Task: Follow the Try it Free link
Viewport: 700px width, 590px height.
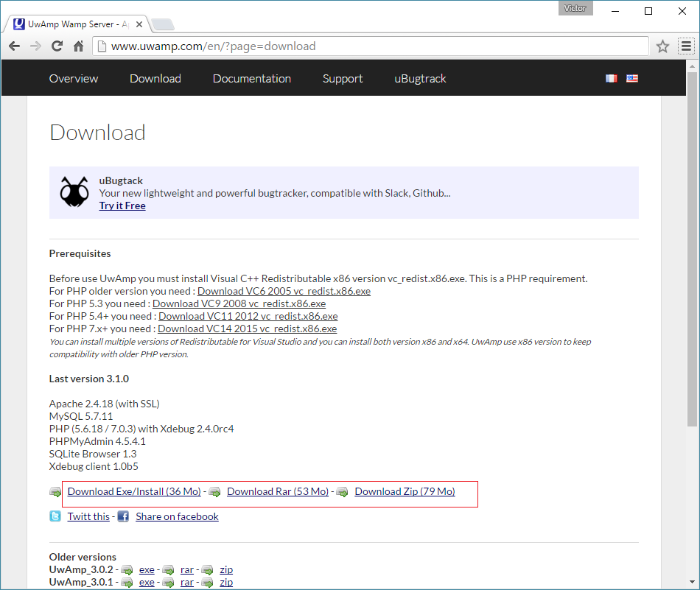Action: [x=122, y=206]
